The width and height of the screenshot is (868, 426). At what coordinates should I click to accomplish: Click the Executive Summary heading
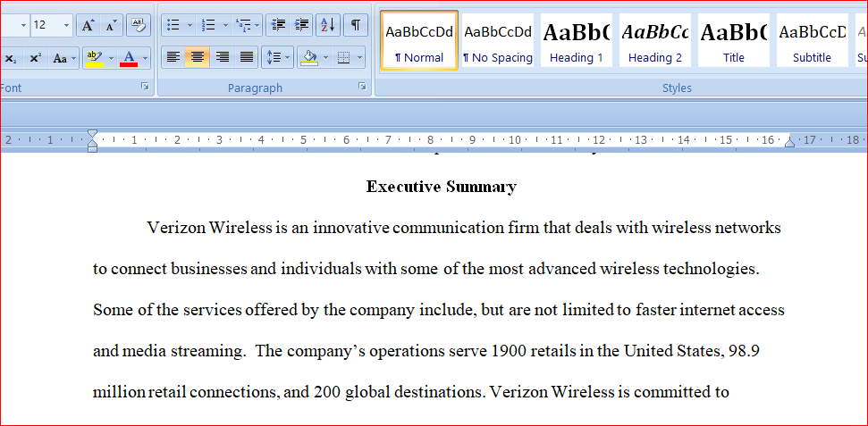coord(442,187)
